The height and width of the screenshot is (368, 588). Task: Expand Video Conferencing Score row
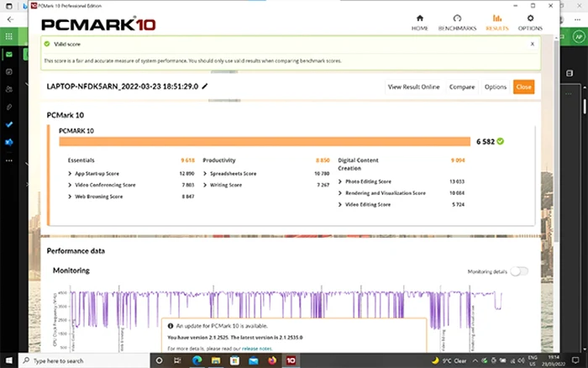tap(70, 185)
